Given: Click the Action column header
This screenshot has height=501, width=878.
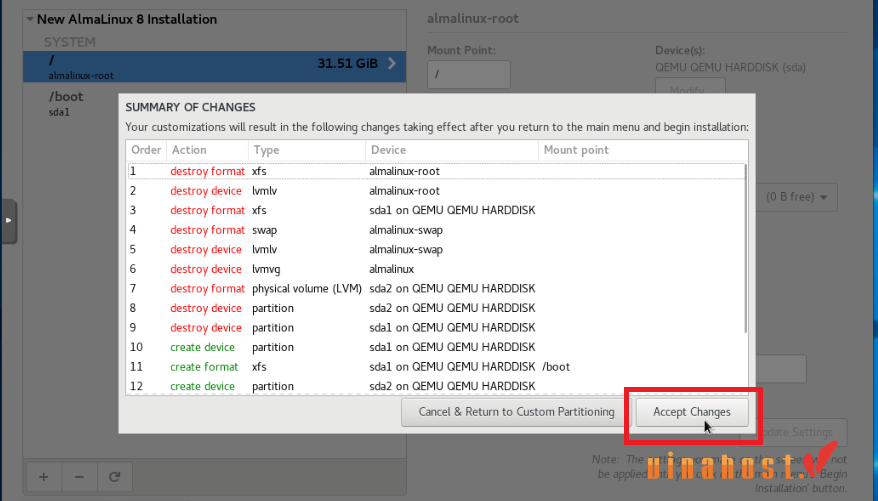Looking at the screenshot, I should [207, 150].
